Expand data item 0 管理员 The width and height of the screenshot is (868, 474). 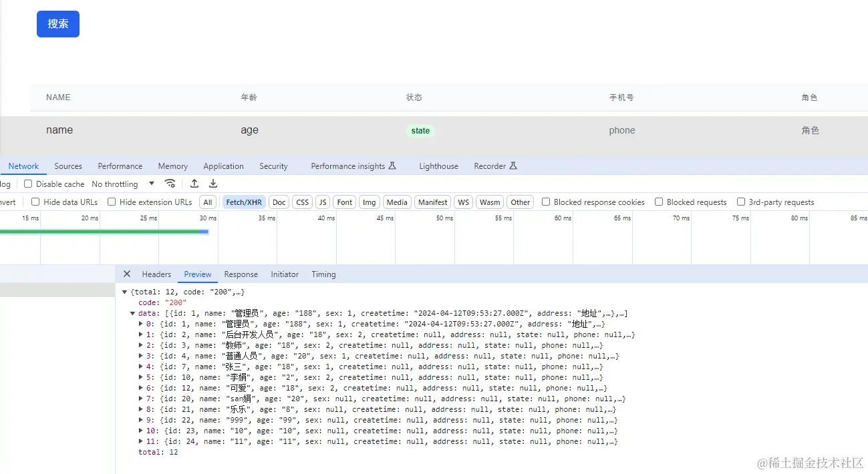tap(141, 324)
